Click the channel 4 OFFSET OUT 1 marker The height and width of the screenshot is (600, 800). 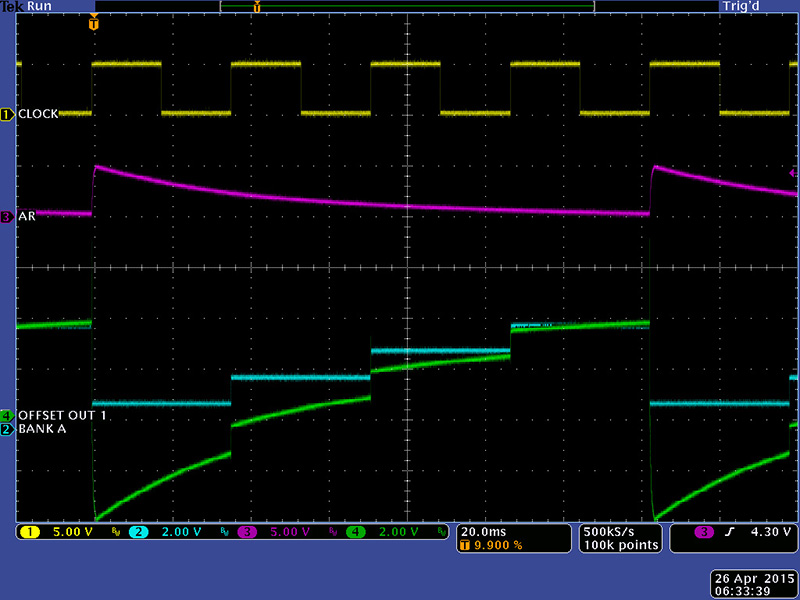(7, 415)
